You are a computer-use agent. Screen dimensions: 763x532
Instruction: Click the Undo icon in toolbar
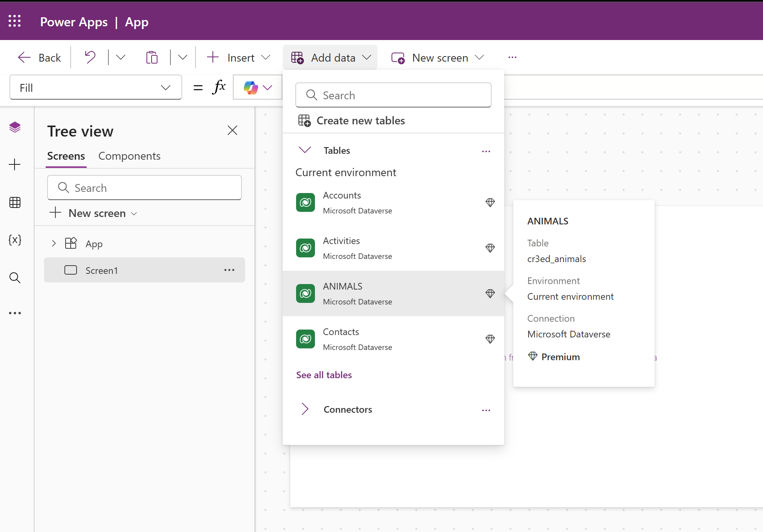[90, 57]
